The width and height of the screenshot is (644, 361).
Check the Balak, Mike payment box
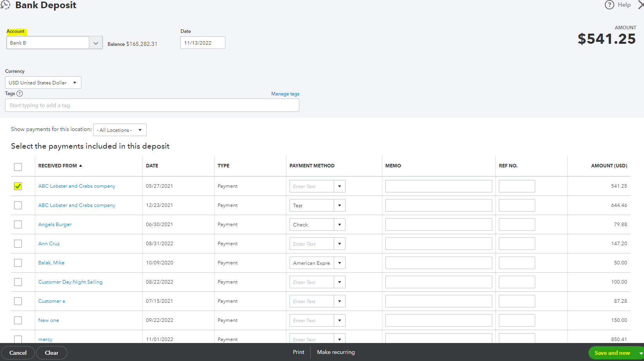[x=18, y=263]
